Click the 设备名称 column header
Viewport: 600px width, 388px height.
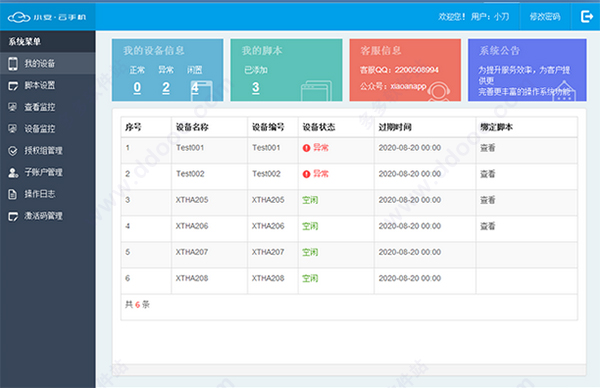point(192,127)
